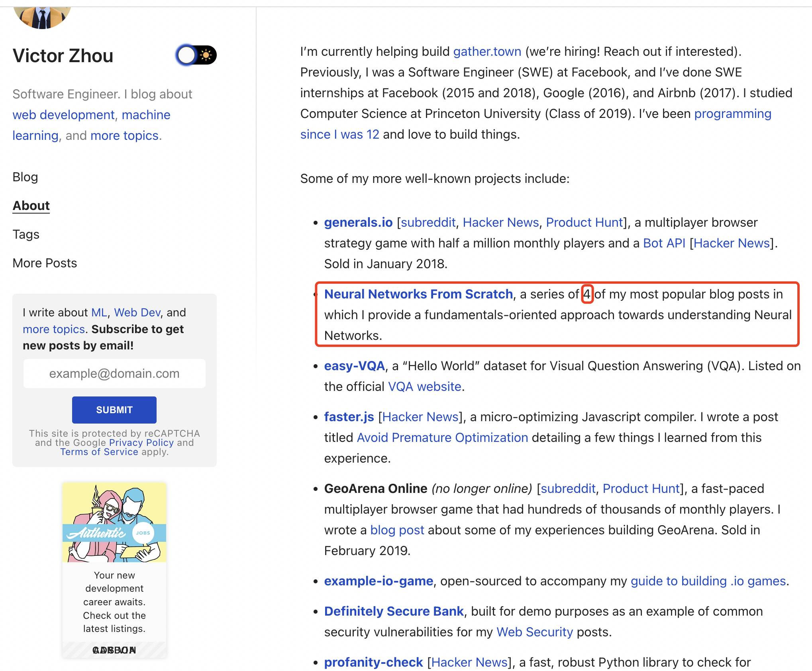
Task: Focus the example@domain.com email field
Action: [x=114, y=373]
